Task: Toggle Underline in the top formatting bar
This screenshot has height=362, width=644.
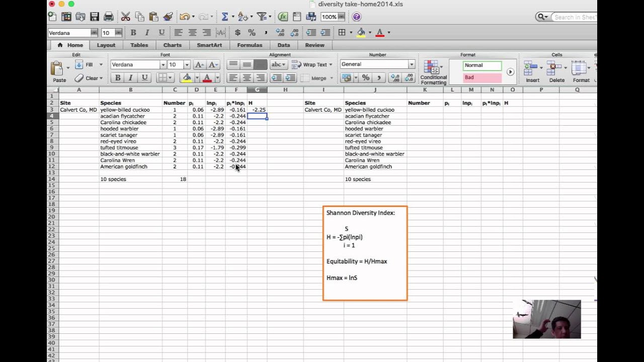Action: click(162, 33)
